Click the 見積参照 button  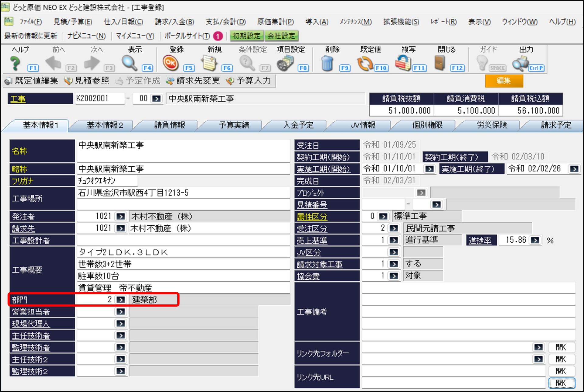pos(87,81)
